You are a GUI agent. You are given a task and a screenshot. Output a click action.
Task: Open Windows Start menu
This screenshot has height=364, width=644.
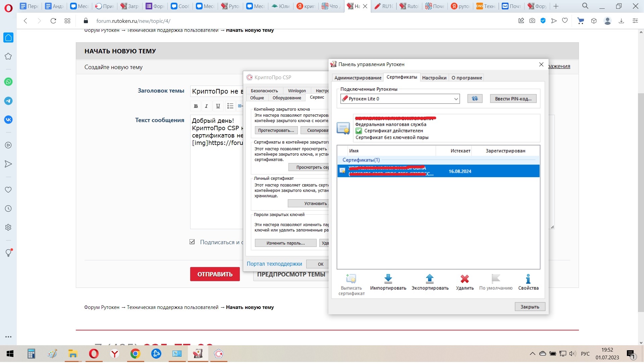10,354
